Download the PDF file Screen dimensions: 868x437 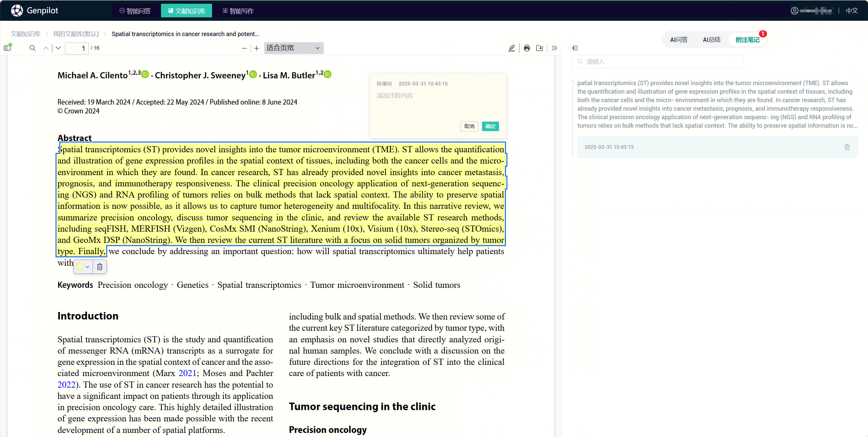coord(540,48)
